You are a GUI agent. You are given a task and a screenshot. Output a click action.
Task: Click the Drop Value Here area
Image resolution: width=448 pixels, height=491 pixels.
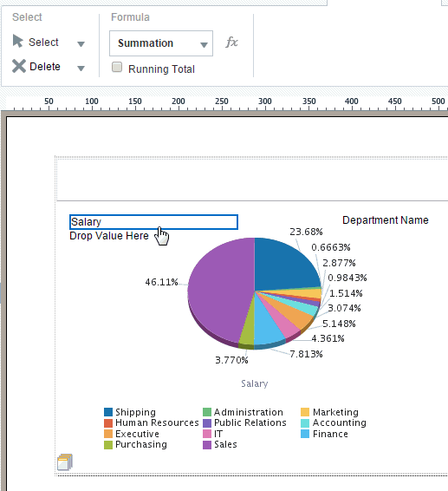[109, 236]
